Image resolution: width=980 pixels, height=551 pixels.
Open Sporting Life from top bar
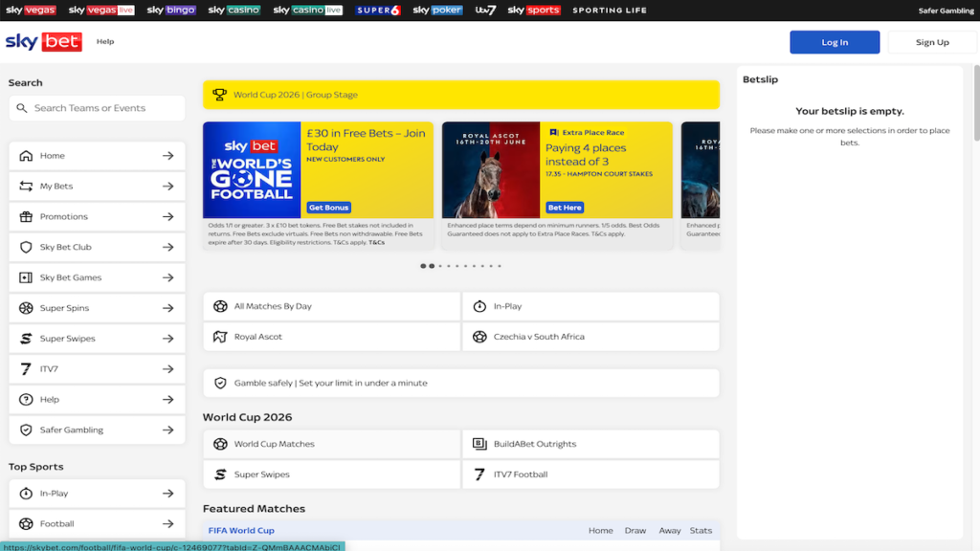[610, 10]
